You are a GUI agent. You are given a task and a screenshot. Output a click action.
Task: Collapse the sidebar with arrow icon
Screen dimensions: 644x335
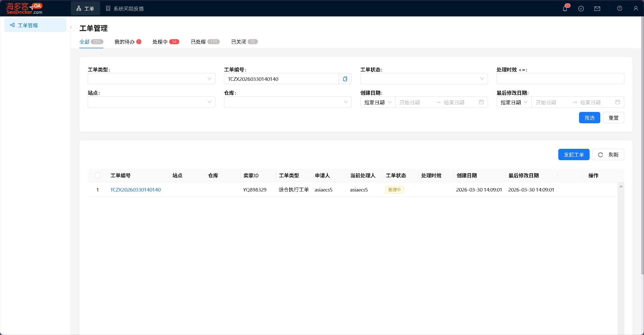pyautogui.click(x=71, y=27)
